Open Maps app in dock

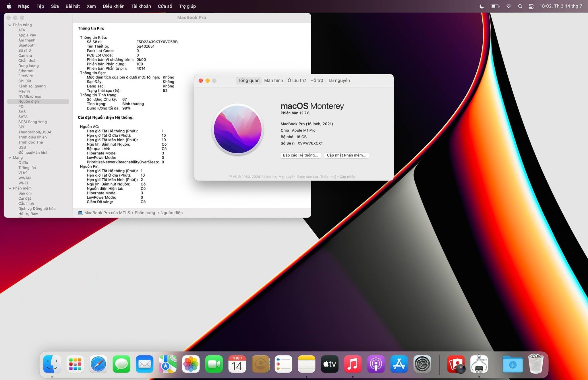168,364
